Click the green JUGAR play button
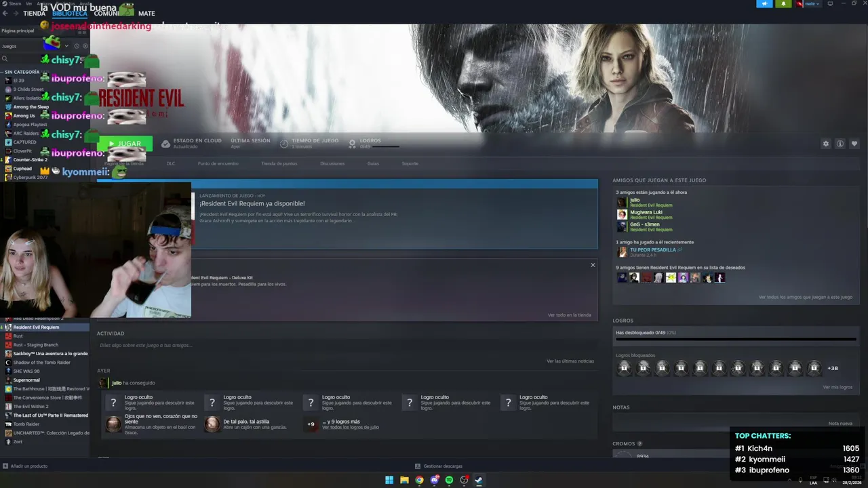 click(125, 144)
